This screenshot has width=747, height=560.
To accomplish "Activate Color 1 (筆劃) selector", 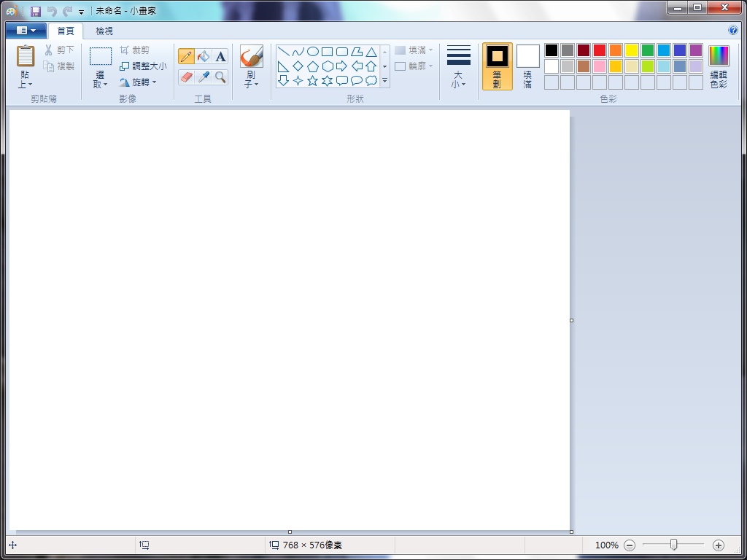I will click(497, 66).
